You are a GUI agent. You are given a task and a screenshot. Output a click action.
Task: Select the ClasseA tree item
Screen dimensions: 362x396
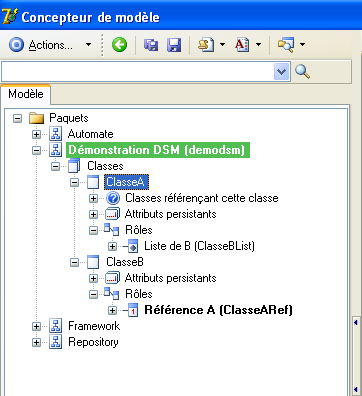tap(126, 182)
